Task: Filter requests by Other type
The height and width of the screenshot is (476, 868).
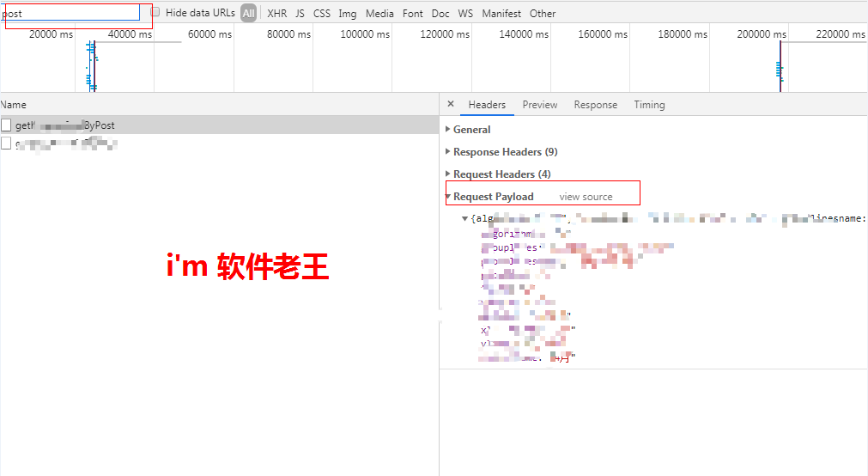Action: 543,13
